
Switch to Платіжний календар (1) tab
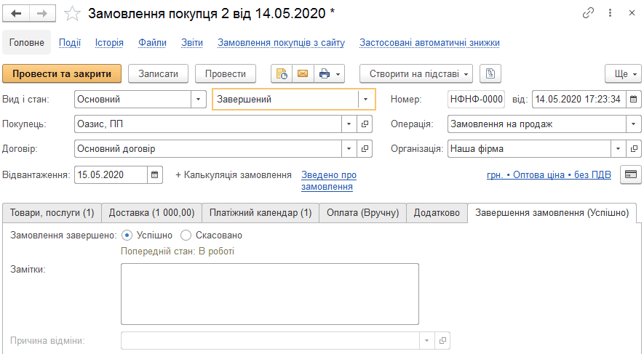pos(261,213)
